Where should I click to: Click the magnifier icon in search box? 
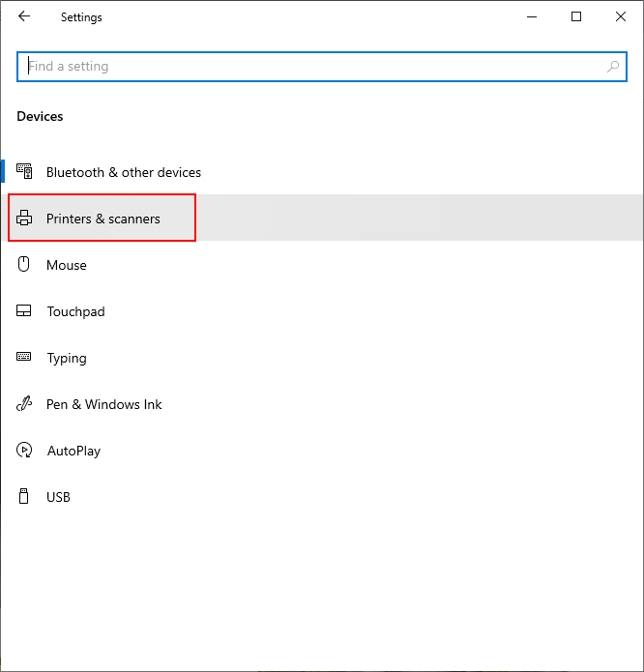pos(612,67)
